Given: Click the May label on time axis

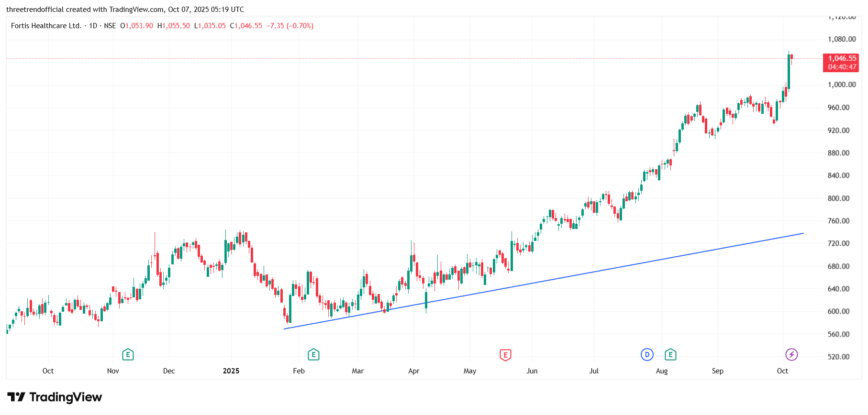Looking at the screenshot, I should click(x=470, y=371).
